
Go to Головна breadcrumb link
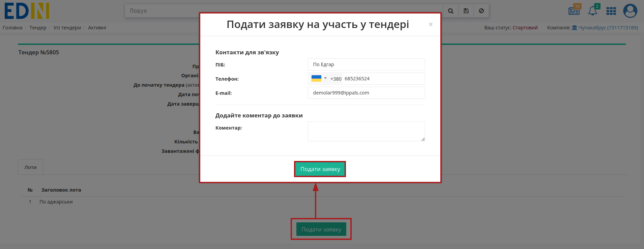click(x=12, y=28)
